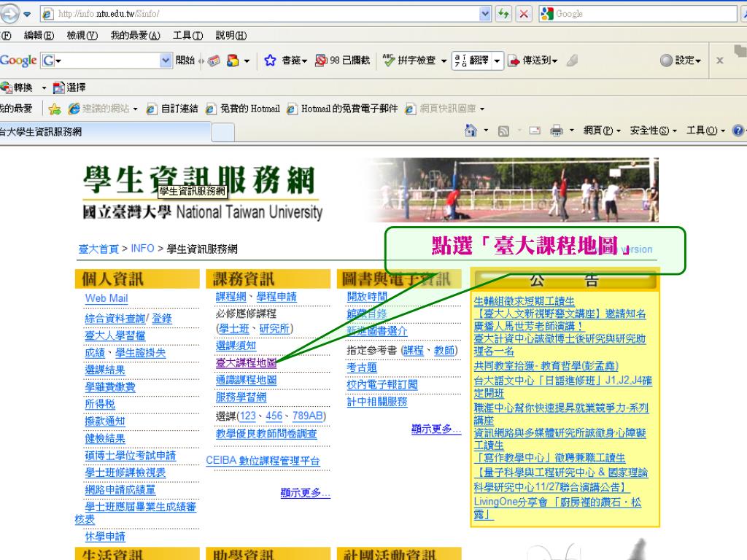Select the 台大學生資訊服務網 browser tab
747x560 pixels.
point(105,132)
